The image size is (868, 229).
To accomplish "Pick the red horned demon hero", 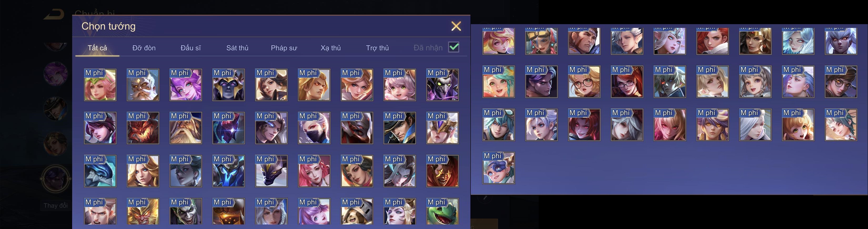I will [143, 128].
